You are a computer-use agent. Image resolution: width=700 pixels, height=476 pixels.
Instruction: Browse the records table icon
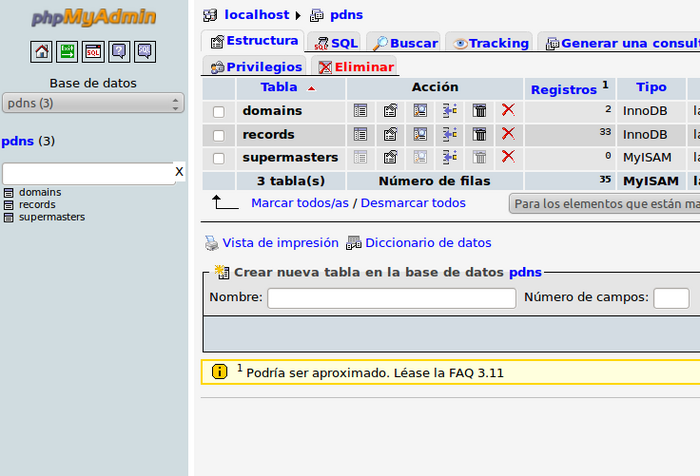(x=360, y=134)
